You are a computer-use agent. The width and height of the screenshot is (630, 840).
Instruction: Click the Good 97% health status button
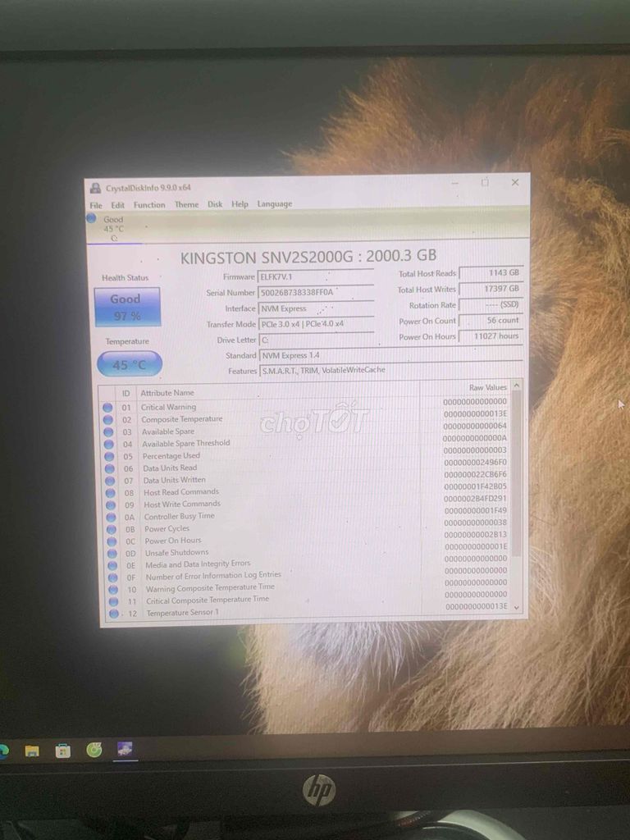pyautogui.click(x=127, y=307)
